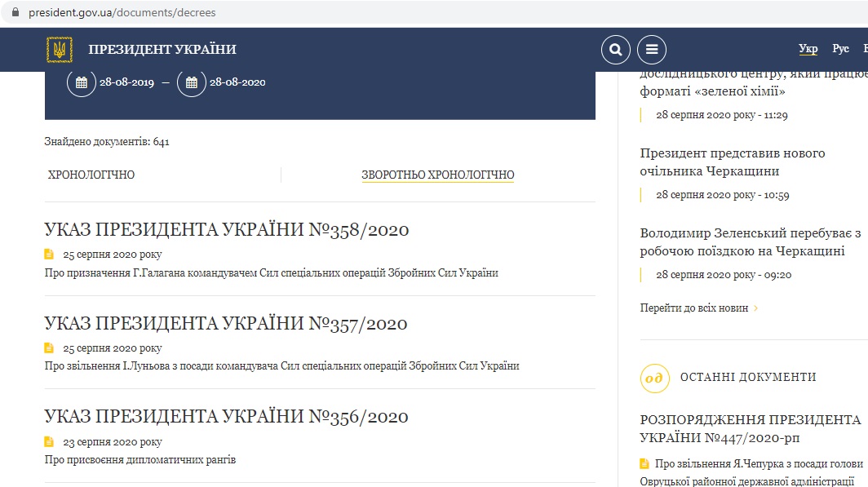Open the hamburger menu icon
868x487 pixels.
[x=652, y=50]
